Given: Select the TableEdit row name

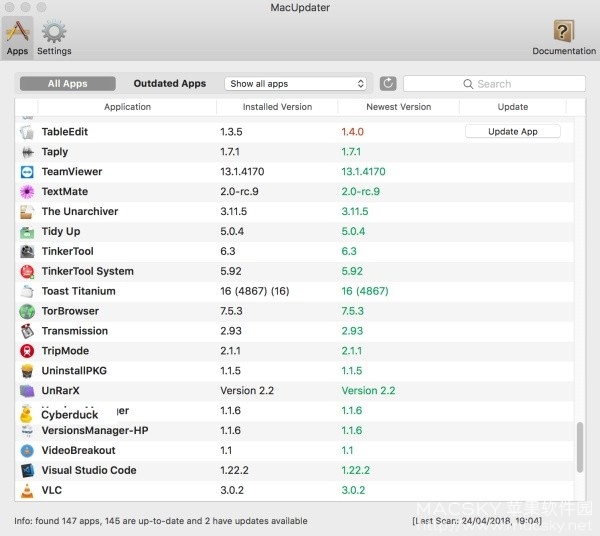Looking at the screenshot, I should (65, 132).
